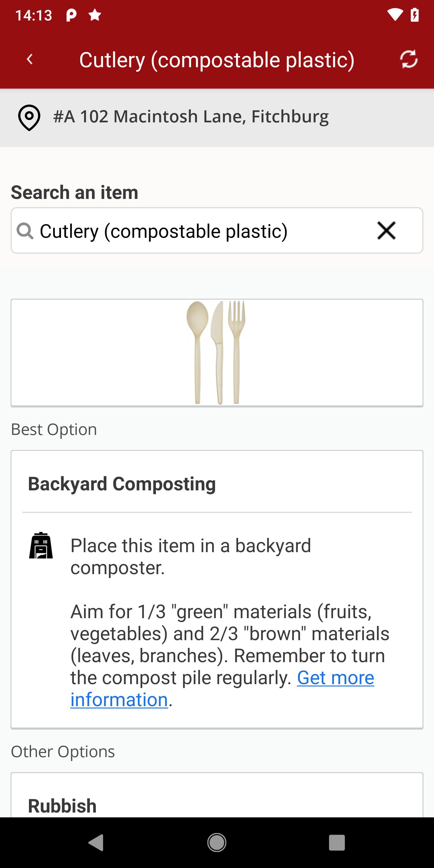Tap the refresh icon in the header

[409, 59]
